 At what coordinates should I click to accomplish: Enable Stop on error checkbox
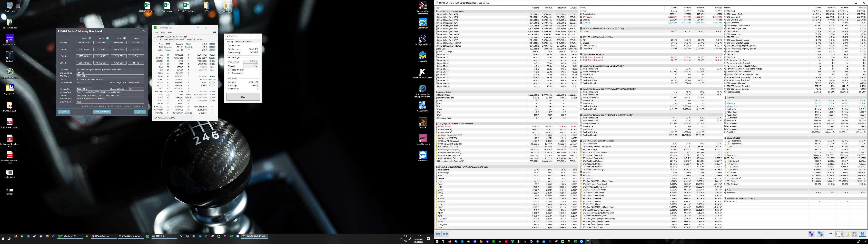point(230,73)
